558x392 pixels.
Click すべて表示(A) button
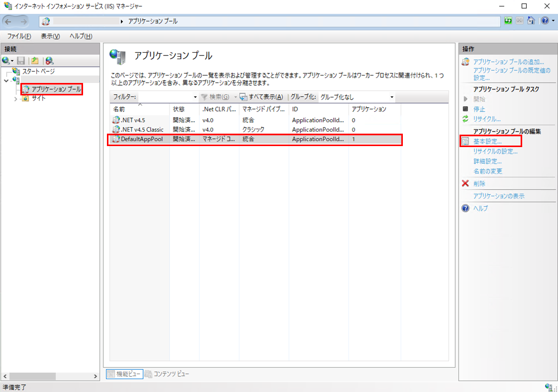[262, 97]
